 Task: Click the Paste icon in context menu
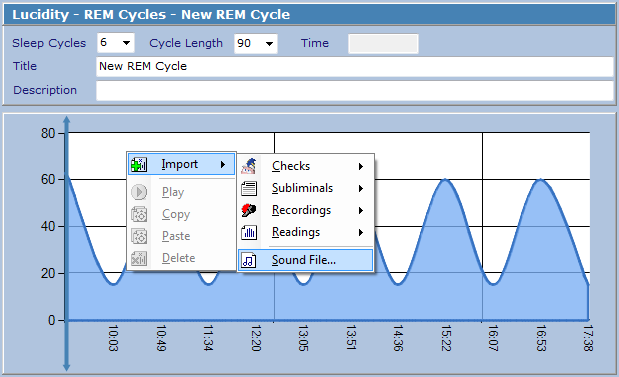click(x=139, y=236)
